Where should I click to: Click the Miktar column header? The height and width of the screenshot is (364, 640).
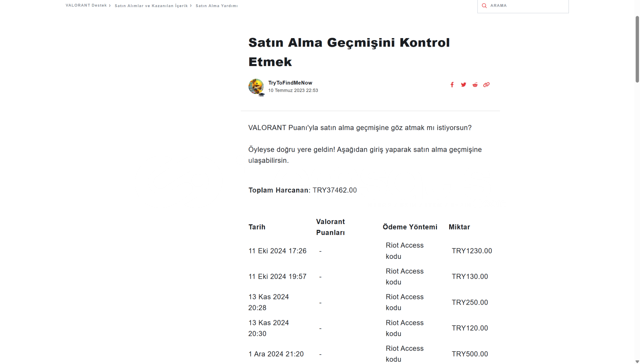[459, 227]
